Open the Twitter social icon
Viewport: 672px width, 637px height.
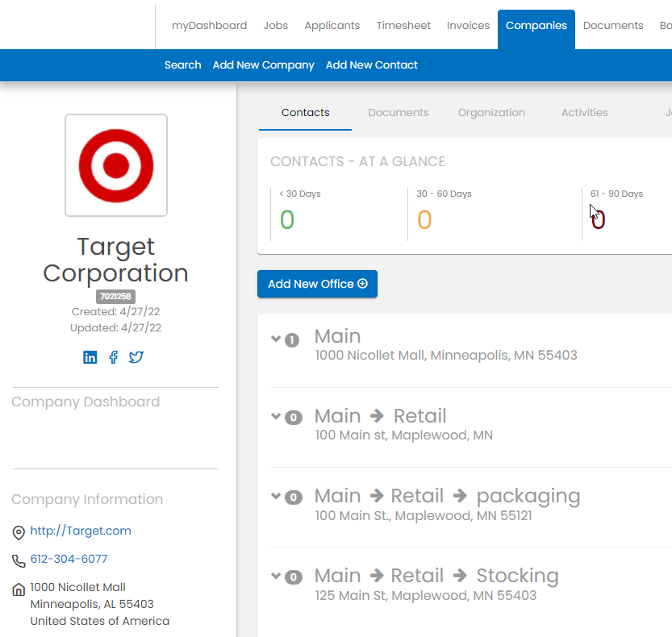(136, 357)
